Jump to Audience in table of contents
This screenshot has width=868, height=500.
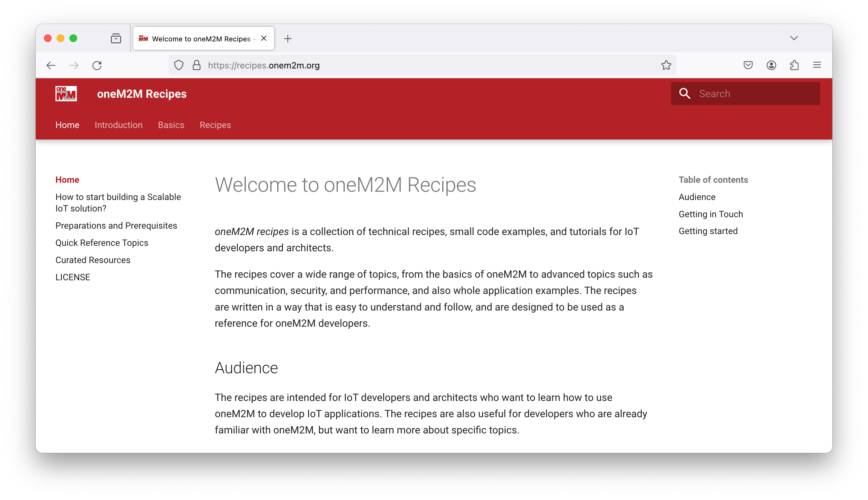point(697,197)
